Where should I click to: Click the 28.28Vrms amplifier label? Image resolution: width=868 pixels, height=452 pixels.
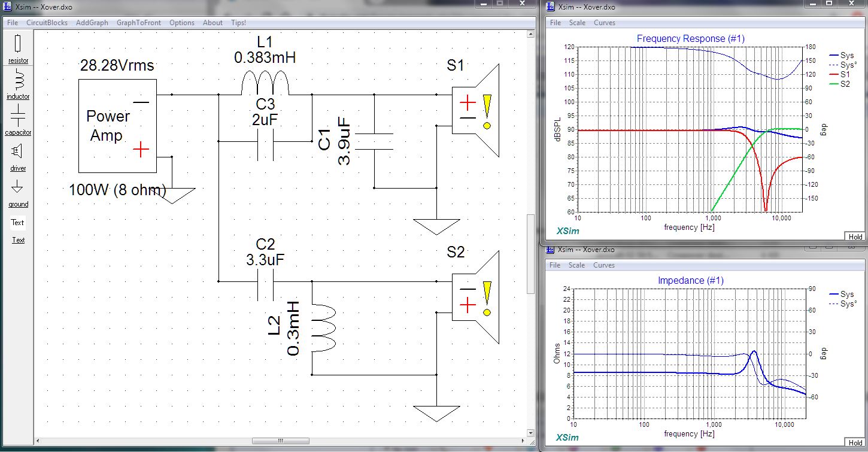(118, 65)
